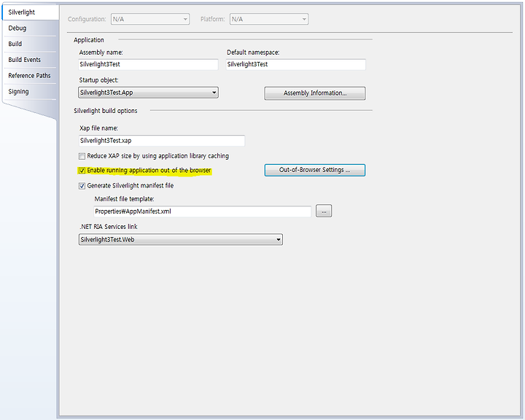Image resolution: width=525 pixels, height=420 pixels.
Task: Toggle Enable running application out of browser
Action: pyautogui.click(x=82, y=171)
